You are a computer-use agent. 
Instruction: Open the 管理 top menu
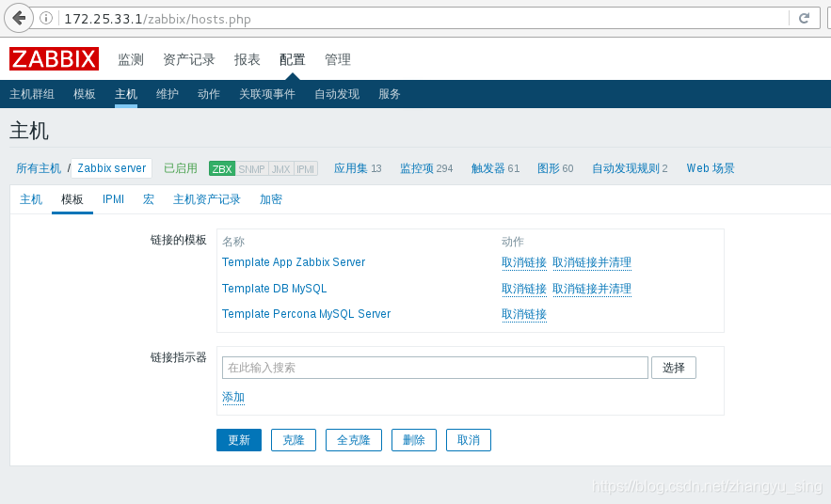pos(338,59)
